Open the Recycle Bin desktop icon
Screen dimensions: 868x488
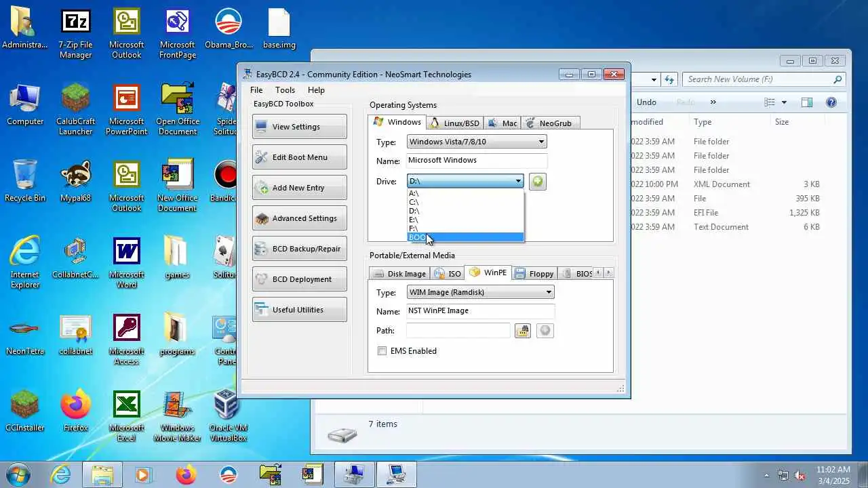(x=25, y=182)
